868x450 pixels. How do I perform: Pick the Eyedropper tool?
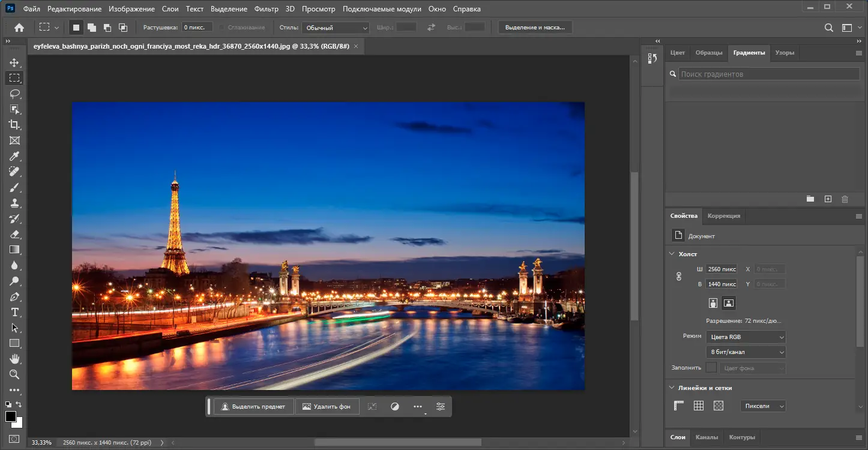(14, 156)
